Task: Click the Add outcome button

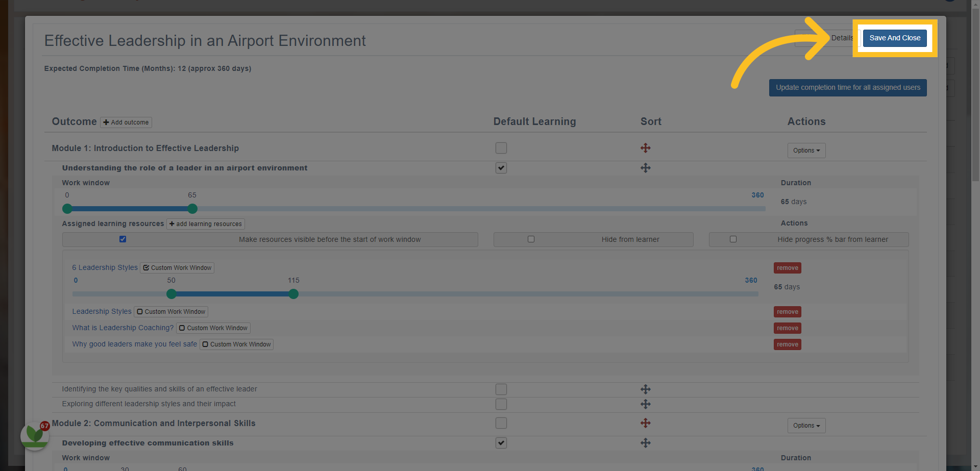Action: tap(126, 122)
